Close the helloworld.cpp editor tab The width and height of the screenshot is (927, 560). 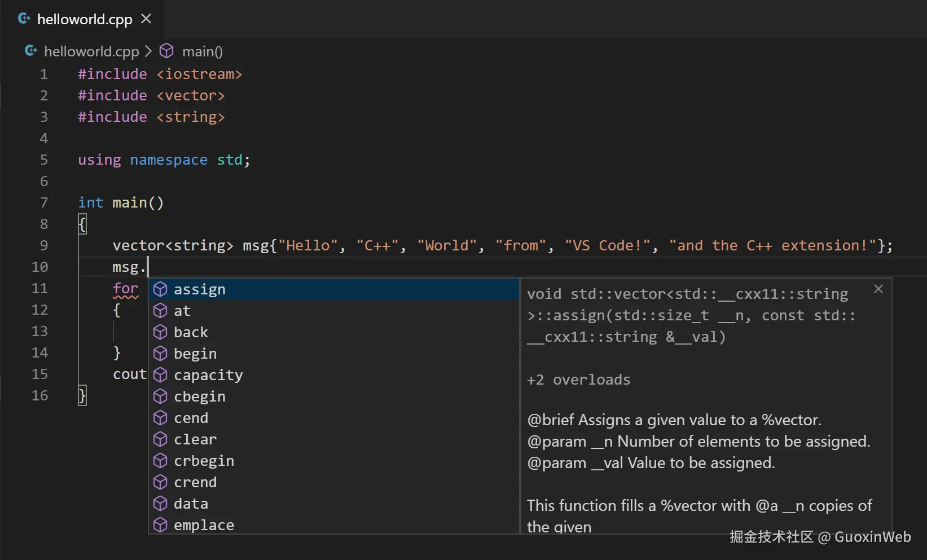pyautogui.click(x=146, y=19)
